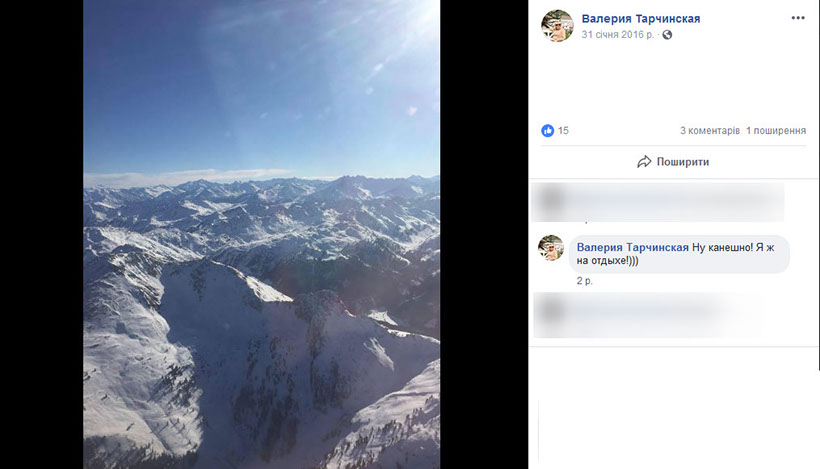This screenshot has height=469, width=820.
Task: Expand the 3 коментарів comments list
Action: [x=709, y=131]
